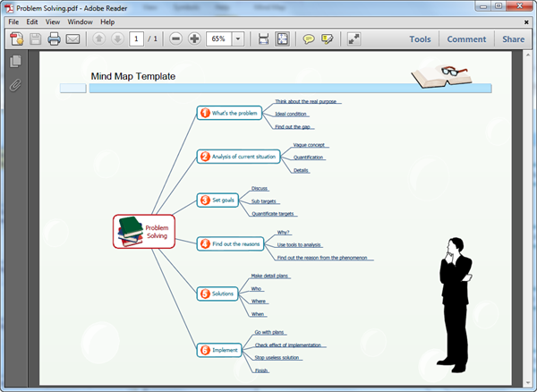Viewport: 537px width, 392px height.
Task: Click 'Make detail plans' text
Action: 269,276
